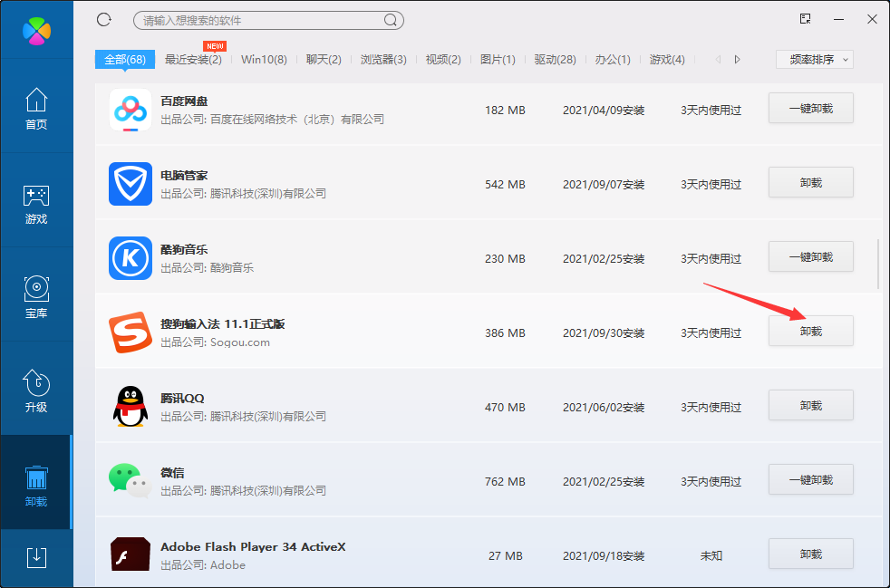Click the 2021/06/02安装 date

[604, 408]
